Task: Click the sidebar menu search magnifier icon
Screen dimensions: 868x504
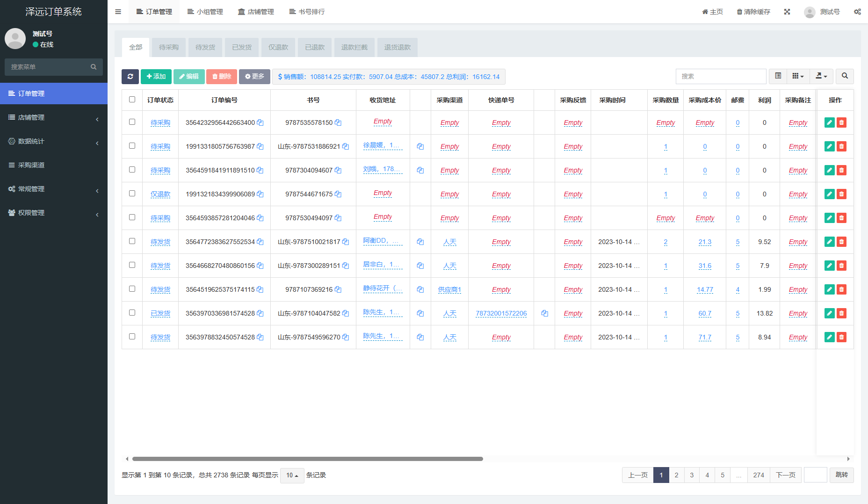Action: (94, 67)
